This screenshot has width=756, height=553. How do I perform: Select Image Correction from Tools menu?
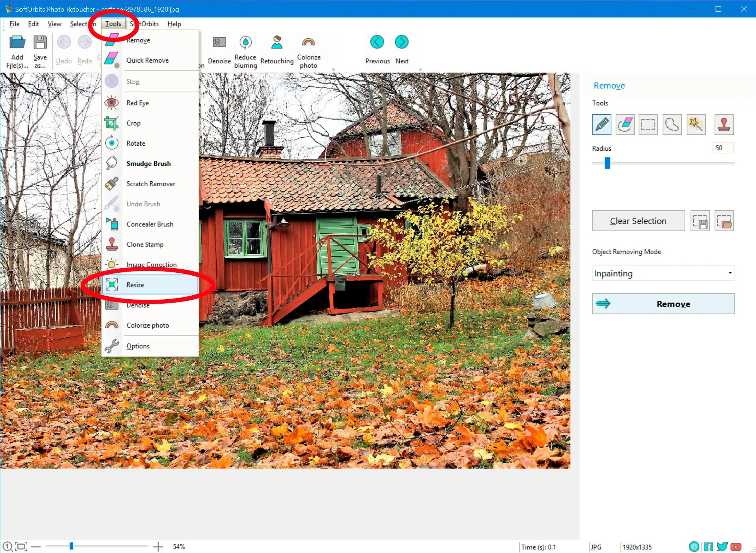152,264
